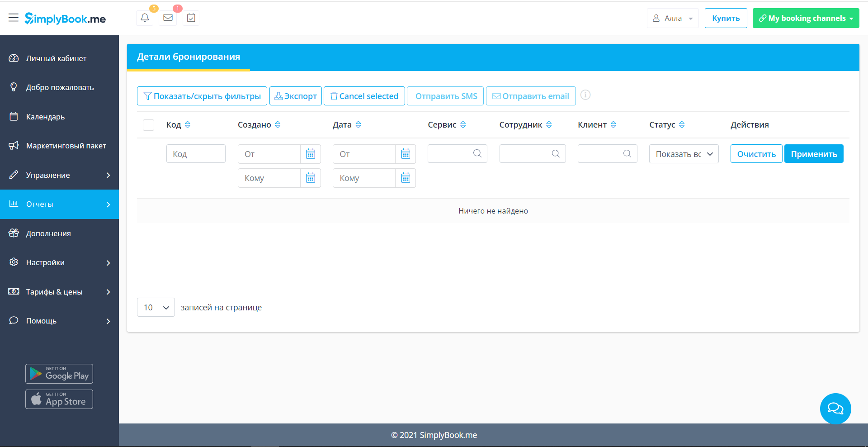The image size is (868, 447).
Task: Open calendar picker for Дата От
Action: (x=406, y=154)
